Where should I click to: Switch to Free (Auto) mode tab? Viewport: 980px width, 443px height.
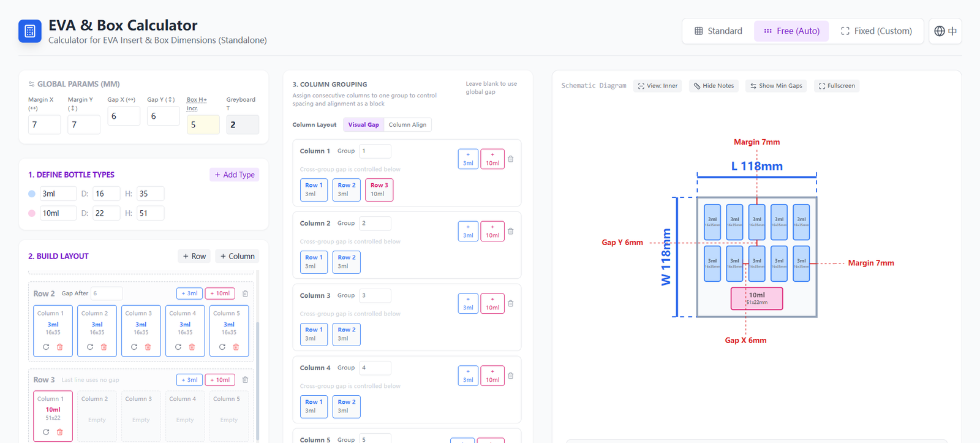point(791,31)
